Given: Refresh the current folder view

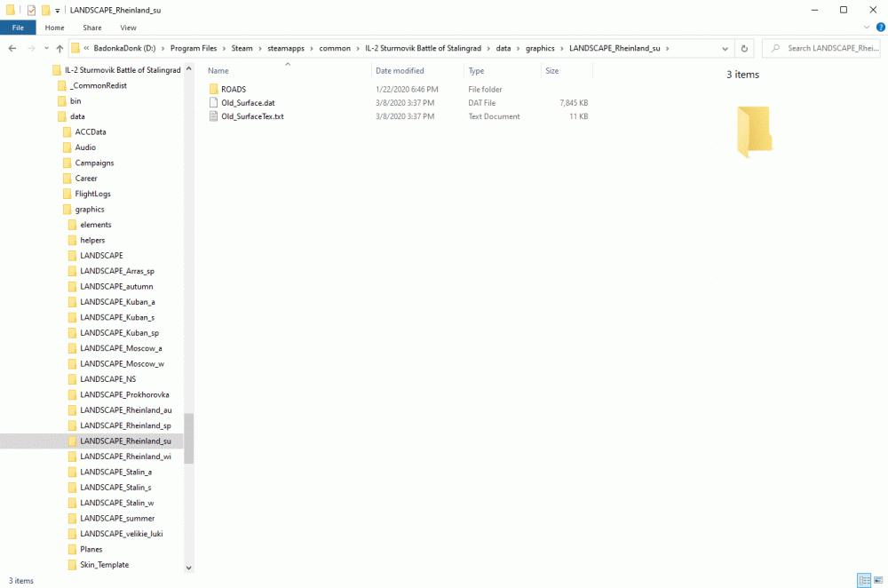Looking at the screenshot, I should point(744,49).
